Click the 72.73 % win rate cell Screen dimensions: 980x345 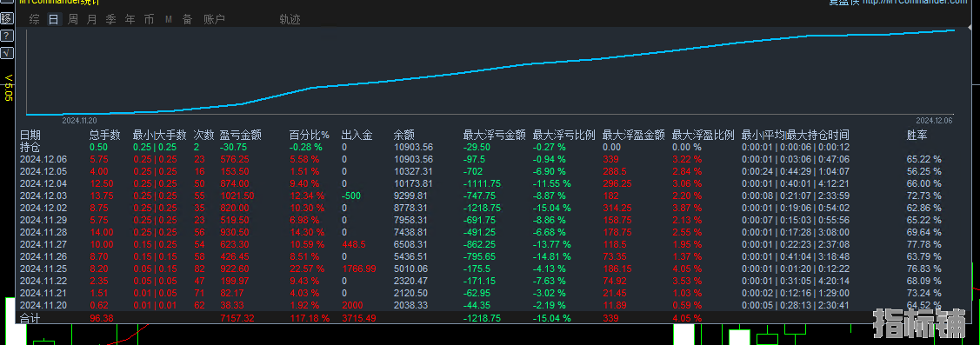click(924, 196)
